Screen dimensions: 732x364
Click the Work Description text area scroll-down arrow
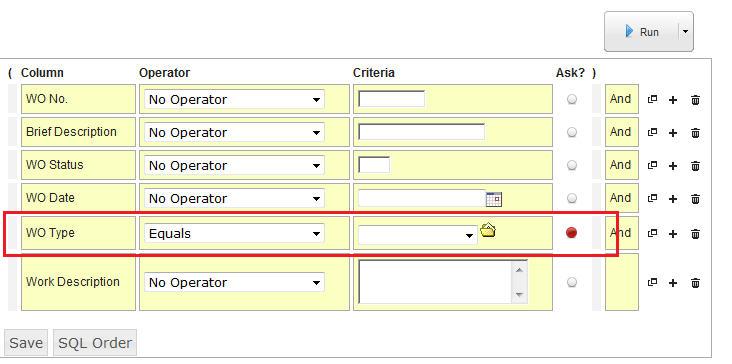(x=519, y=294)
